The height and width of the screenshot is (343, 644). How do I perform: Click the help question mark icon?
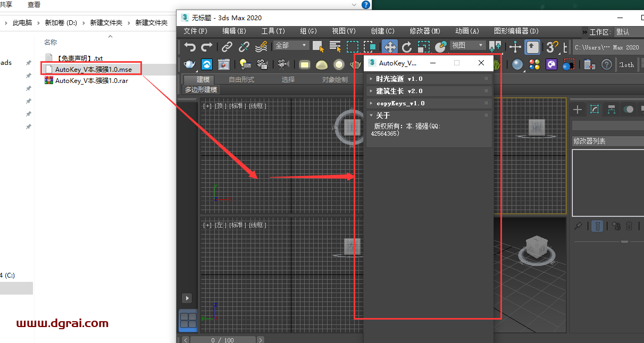(x=607, y=64)
